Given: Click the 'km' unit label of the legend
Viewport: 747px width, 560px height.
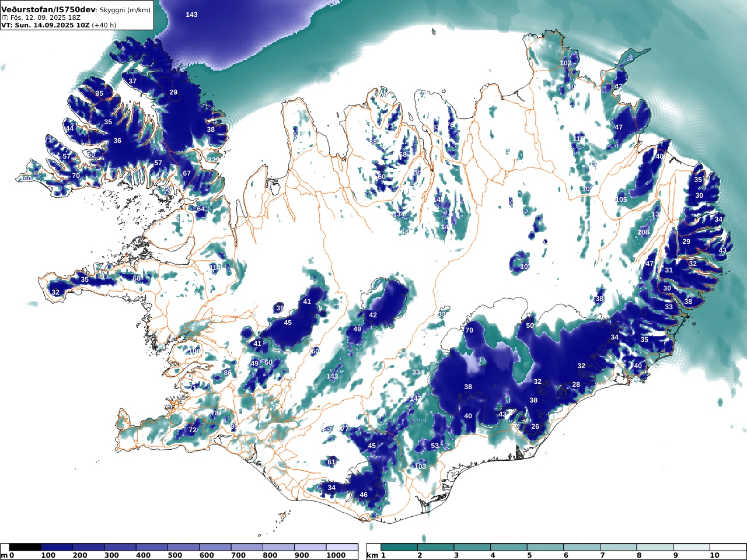Looking at the screenshot, I should tap(371, 555).
